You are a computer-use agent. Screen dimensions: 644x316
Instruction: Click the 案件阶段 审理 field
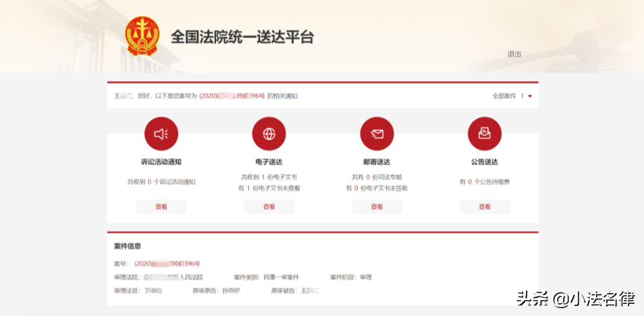(x=351, y=277)
